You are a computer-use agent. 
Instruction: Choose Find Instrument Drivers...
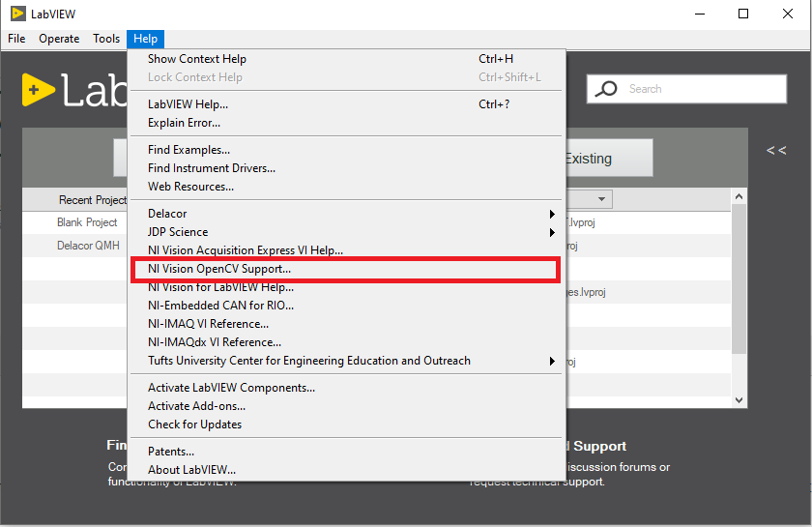[x=346, y=168]
